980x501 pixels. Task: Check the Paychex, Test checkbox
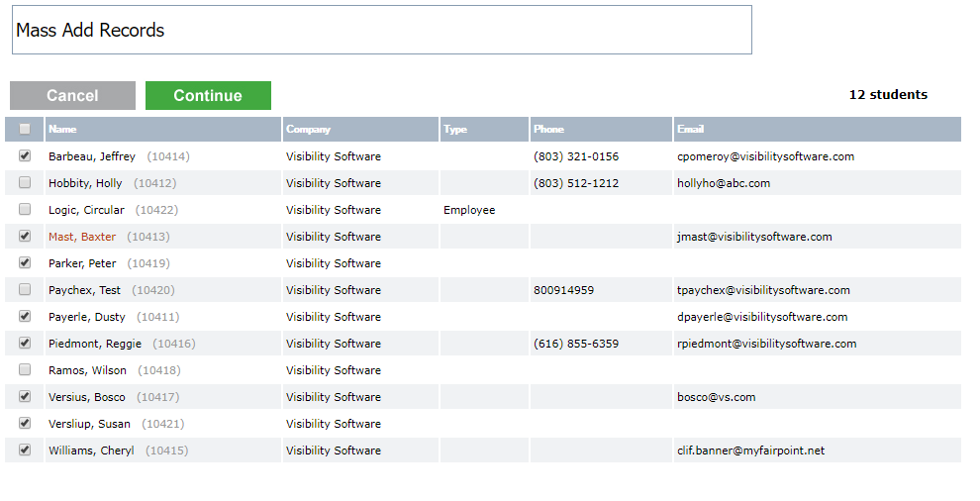[x=25, y=289]
